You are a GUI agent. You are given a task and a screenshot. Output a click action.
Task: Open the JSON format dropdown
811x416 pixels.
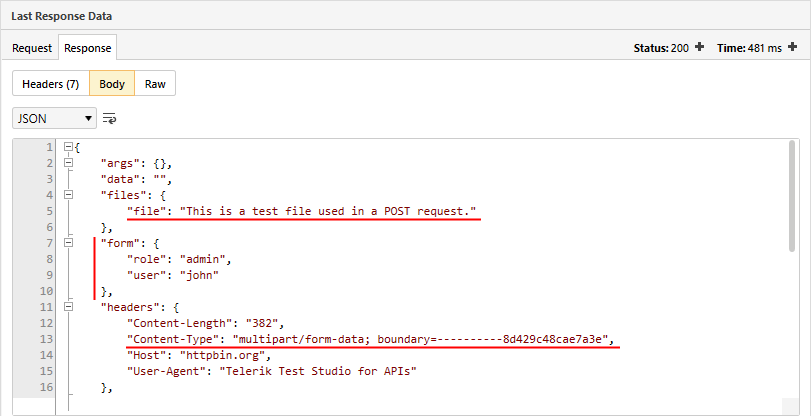pyautogui.click(x=54, y=118)
